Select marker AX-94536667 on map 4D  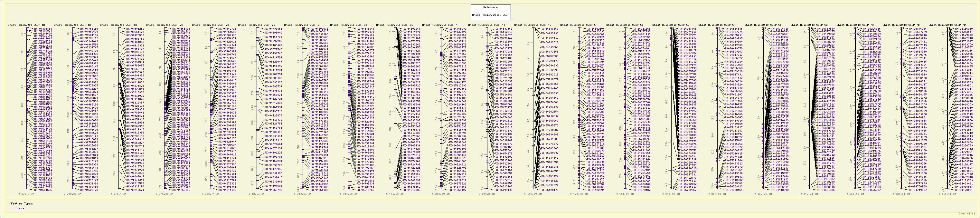(x=549, y=29)
